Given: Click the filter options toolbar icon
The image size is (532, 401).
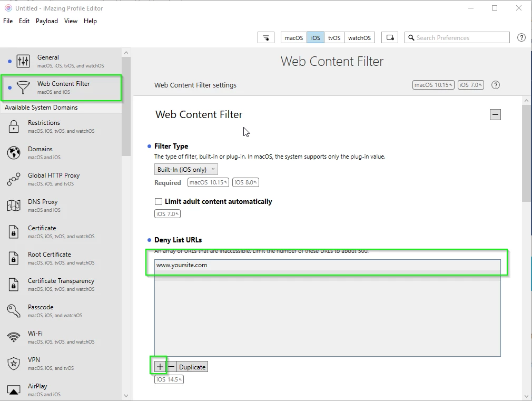Looking at the screenshot, I should 266,38.
